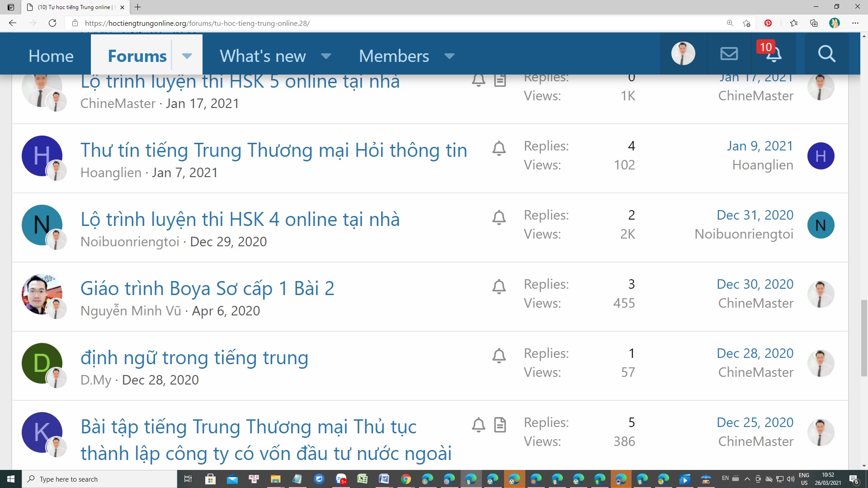Click the browser refresh button
The image size is (868, 488).
pos(52,23)
